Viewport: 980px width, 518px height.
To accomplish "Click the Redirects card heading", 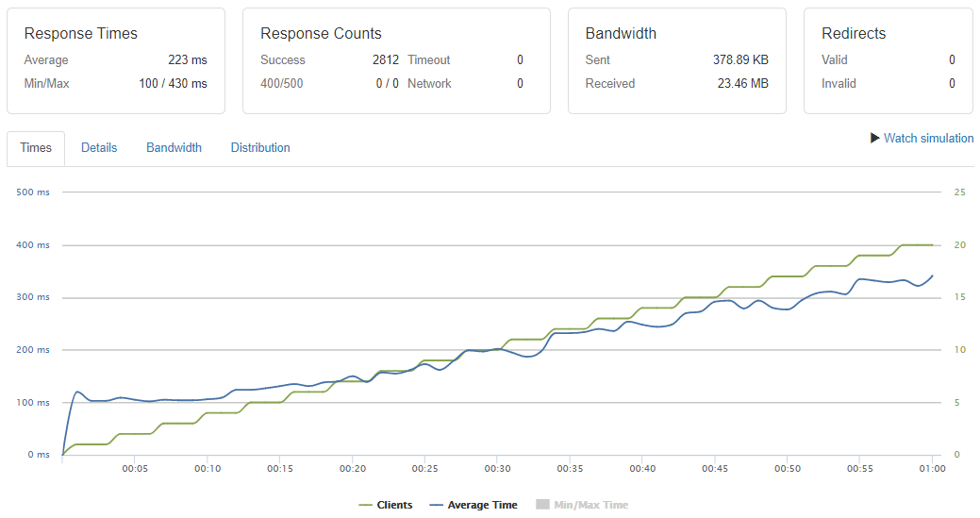I will pos(855,34).
